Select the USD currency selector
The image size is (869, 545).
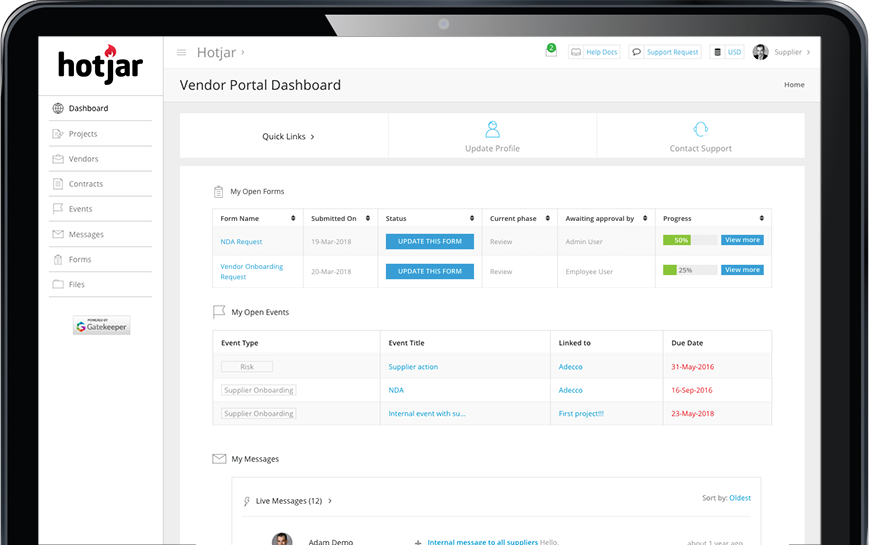click(x=727, y=52)
